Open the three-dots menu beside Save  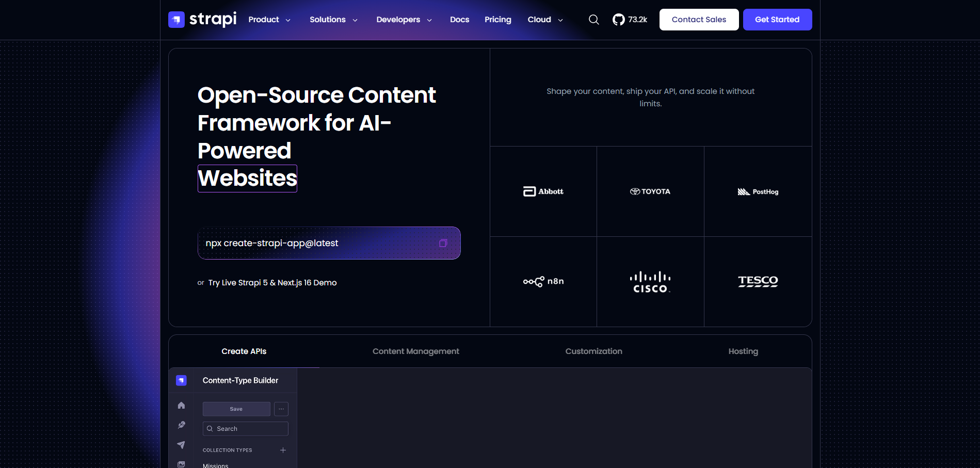(x=281, y=409)
